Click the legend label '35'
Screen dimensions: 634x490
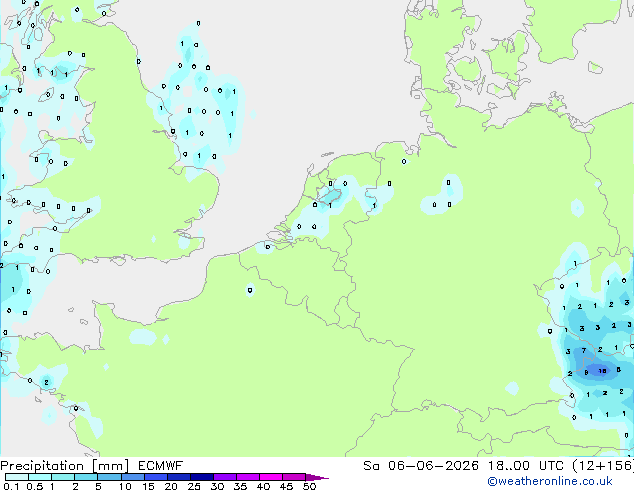(240, 486)
